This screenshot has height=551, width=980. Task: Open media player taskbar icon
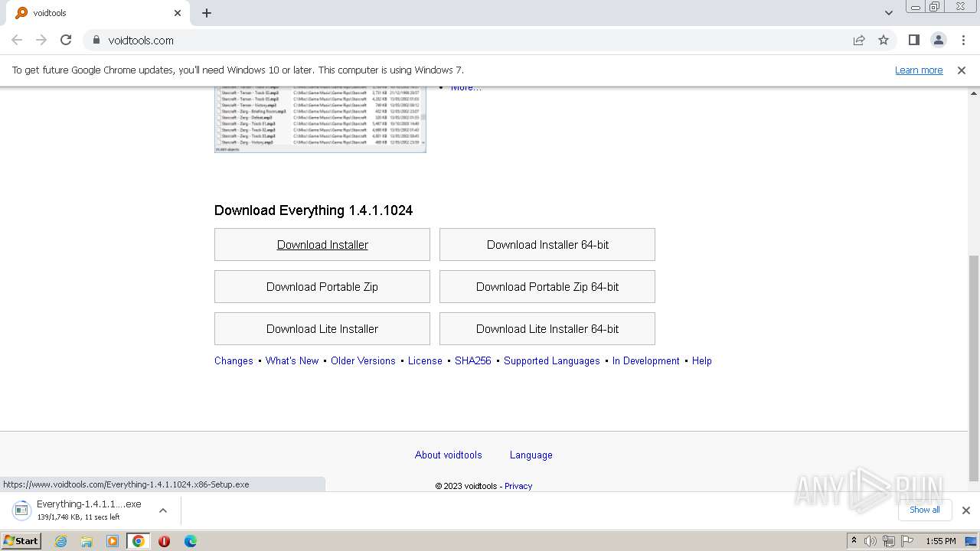coord(113,541)
